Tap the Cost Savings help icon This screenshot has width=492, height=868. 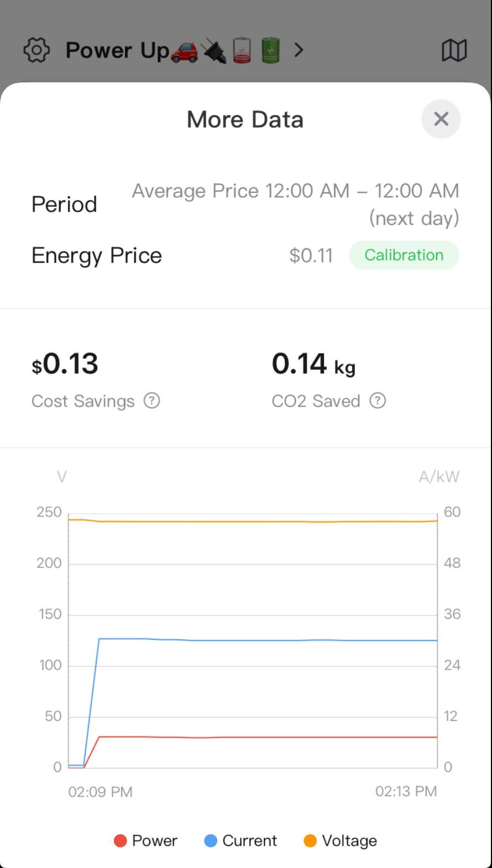[x=152, y=401]
